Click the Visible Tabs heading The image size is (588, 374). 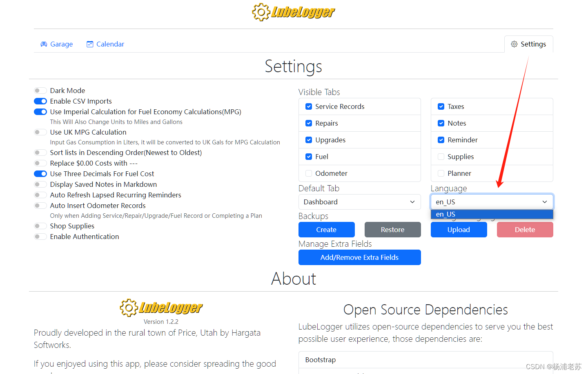point(319,92)
